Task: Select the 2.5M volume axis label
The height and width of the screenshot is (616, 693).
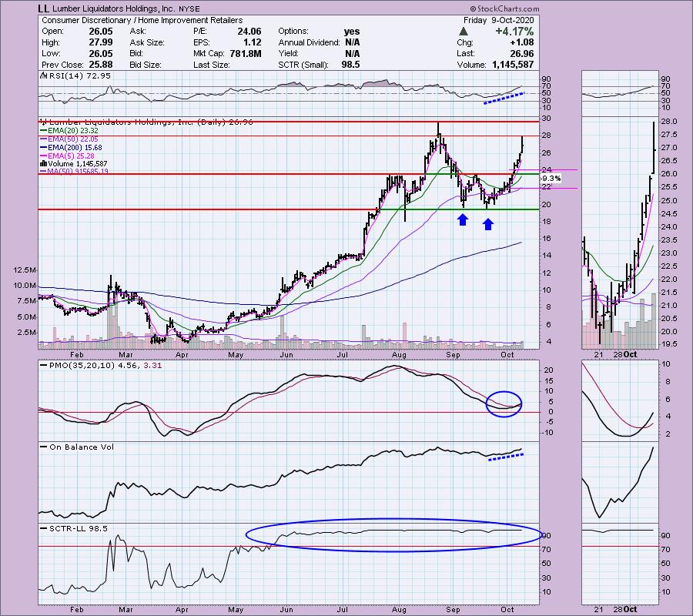Action: point(26,333)
